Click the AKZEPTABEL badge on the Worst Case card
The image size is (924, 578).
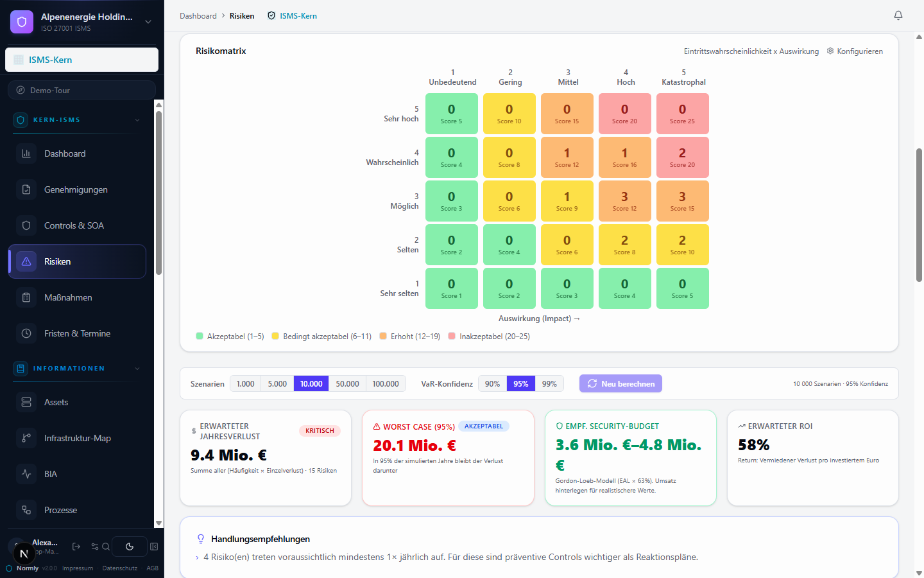pyautogui.click(x=484, y=426)
